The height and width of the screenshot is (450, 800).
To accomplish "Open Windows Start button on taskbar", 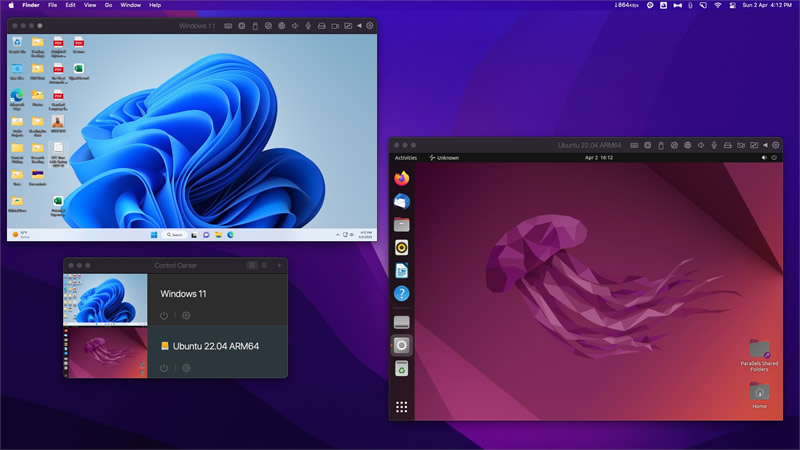I will pyautogui.click(x=154, y=235).
